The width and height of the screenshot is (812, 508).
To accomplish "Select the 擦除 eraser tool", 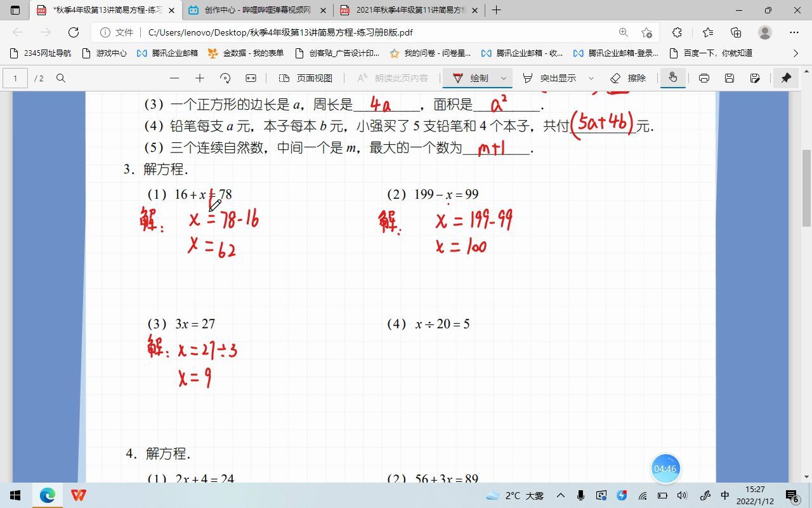I will click(628, 78).
